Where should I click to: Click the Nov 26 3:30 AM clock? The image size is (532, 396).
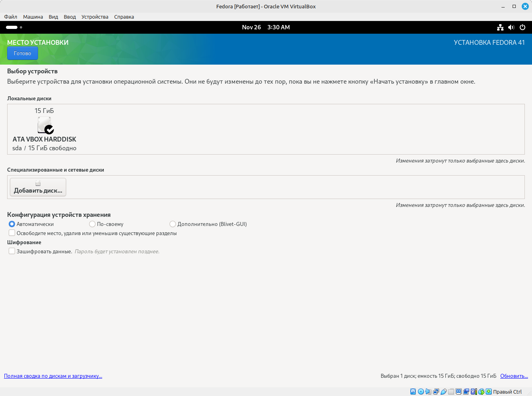click(266, 27)
